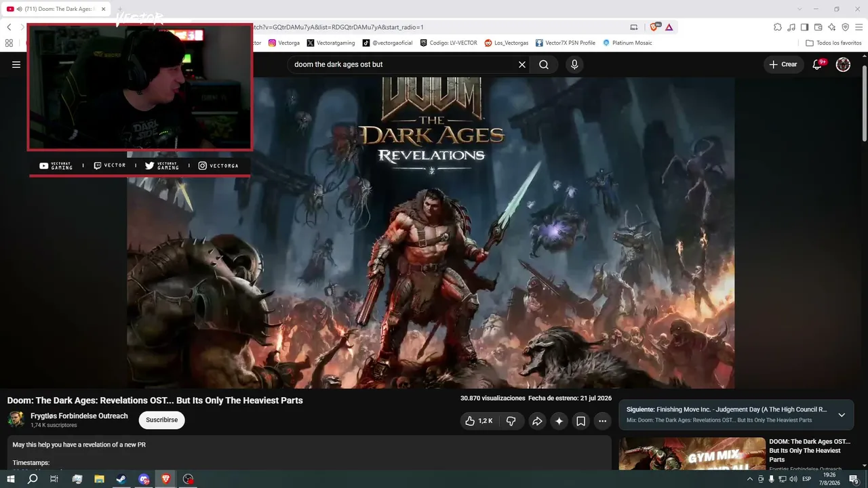Open more actions three-dot menu
868x488 pixels.
point(602,421)
